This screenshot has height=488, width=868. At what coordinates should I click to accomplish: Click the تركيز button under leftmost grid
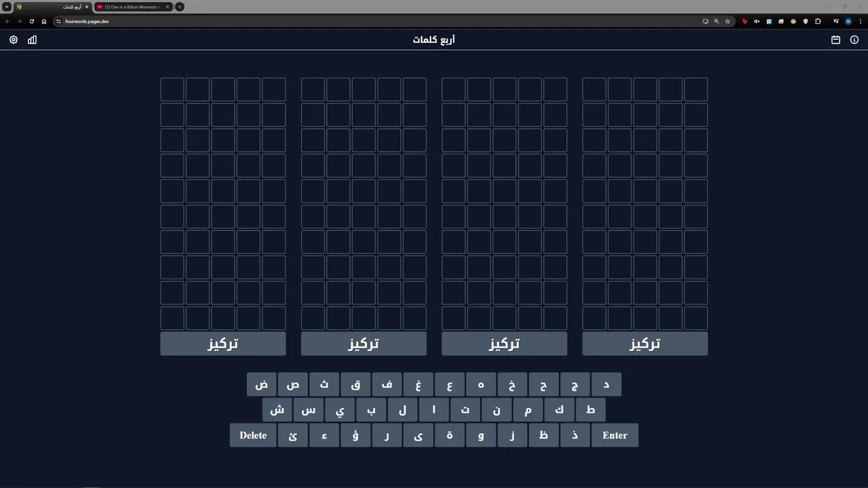pos(223,344)
